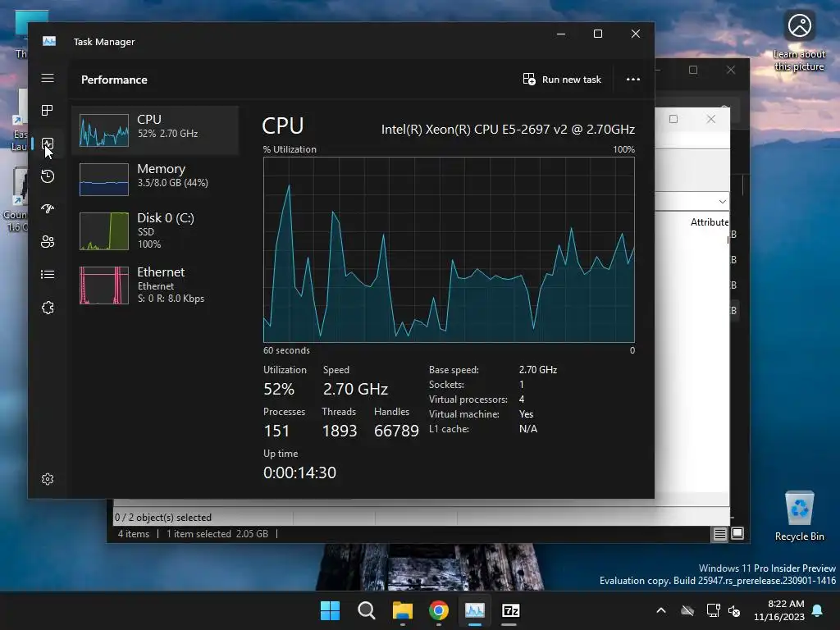Click '0 / 2 object(s) selected' status text
The width and height of the screenshot is (840, 630).
(x=163, y=518)
